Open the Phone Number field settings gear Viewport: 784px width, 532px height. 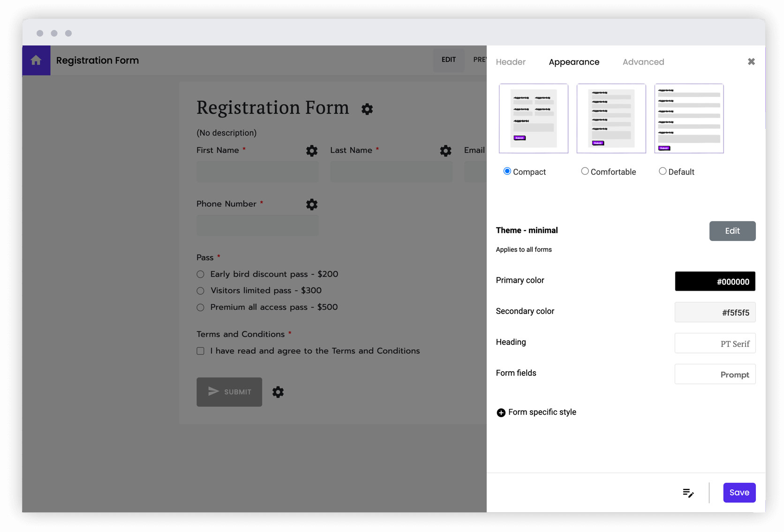pyautogui.click(x=312, y=204)
